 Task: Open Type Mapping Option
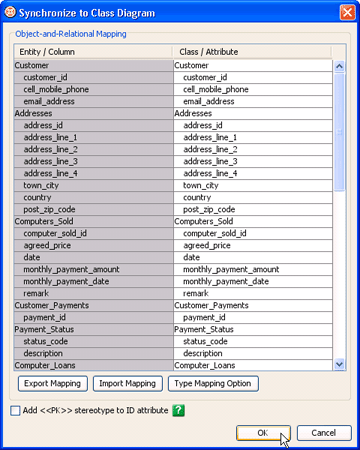[213, 383]
